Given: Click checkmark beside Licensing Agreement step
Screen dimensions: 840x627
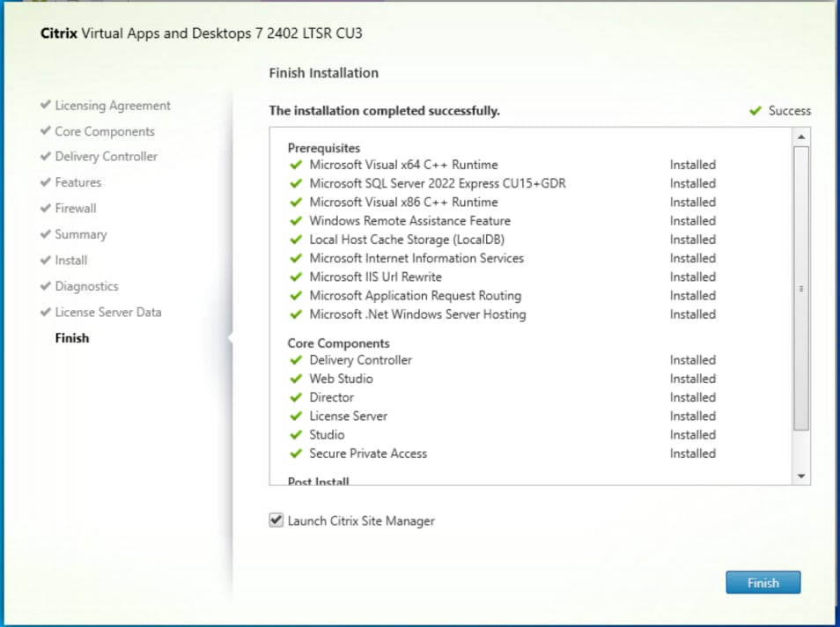Looking at the screenshot, I should (46, 104).
